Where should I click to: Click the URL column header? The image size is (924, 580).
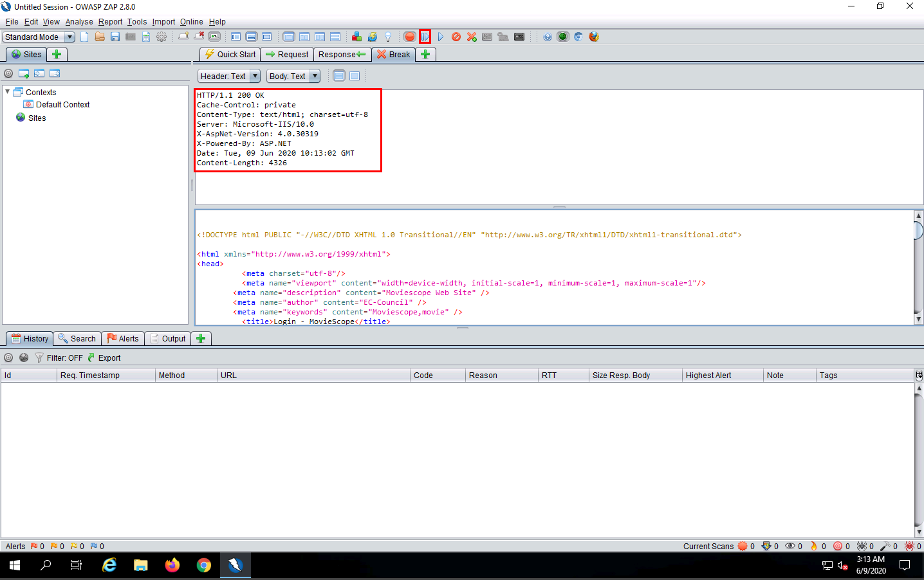coord(313,375)
